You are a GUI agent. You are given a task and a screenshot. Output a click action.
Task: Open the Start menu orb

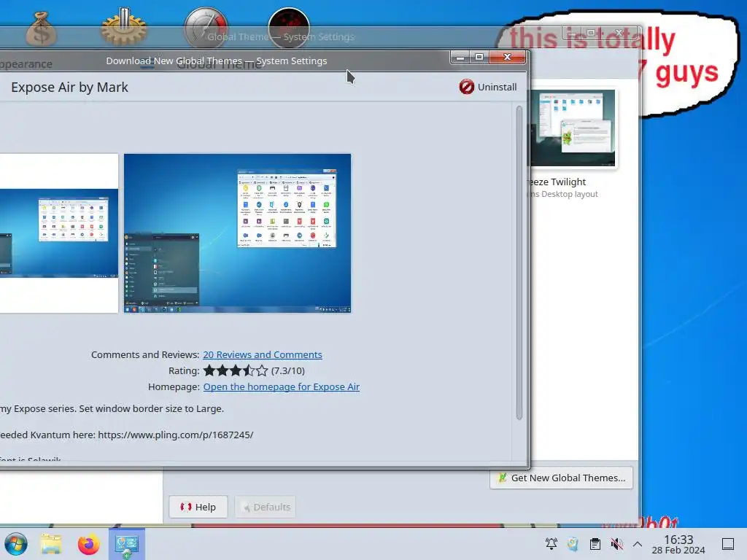click(16, 544)
